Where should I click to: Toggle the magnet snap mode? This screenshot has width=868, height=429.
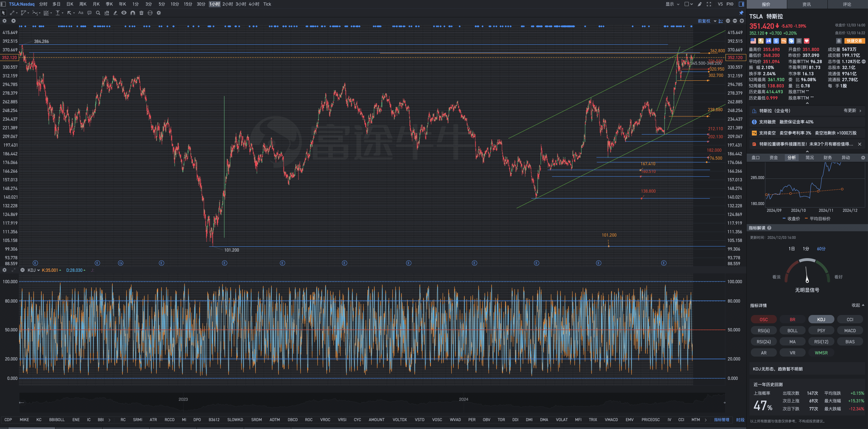coord(133,13)
